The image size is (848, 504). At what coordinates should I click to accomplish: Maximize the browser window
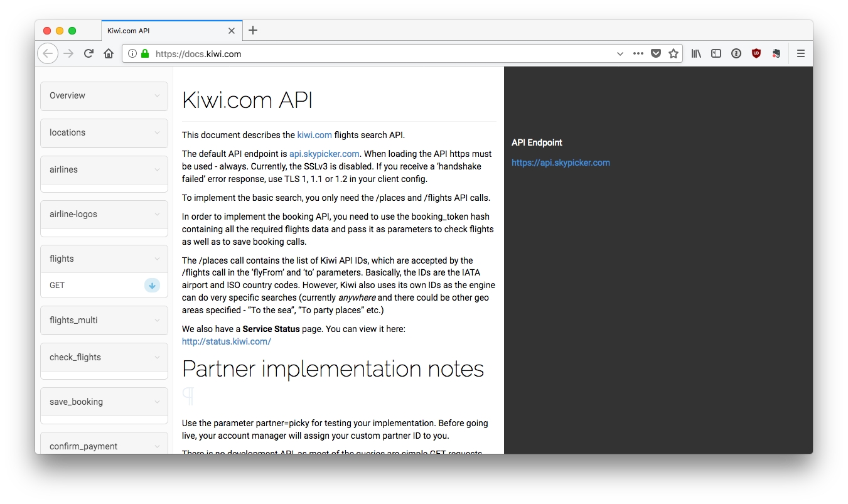tap(72, 31)
